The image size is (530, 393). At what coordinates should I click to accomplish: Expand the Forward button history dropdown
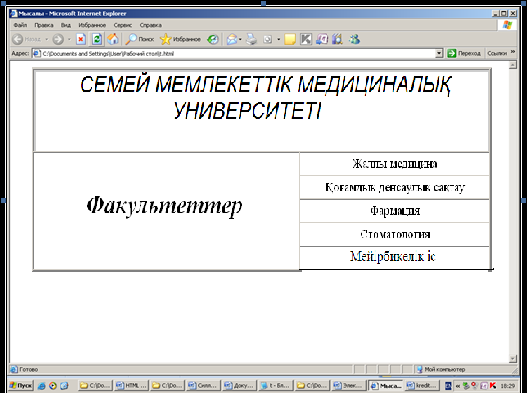(x=69, y=39)
